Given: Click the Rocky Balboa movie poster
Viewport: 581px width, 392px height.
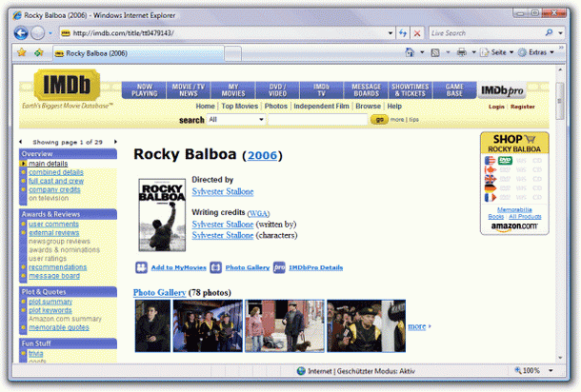Looking at the screenshot, I should coord(162,215).
